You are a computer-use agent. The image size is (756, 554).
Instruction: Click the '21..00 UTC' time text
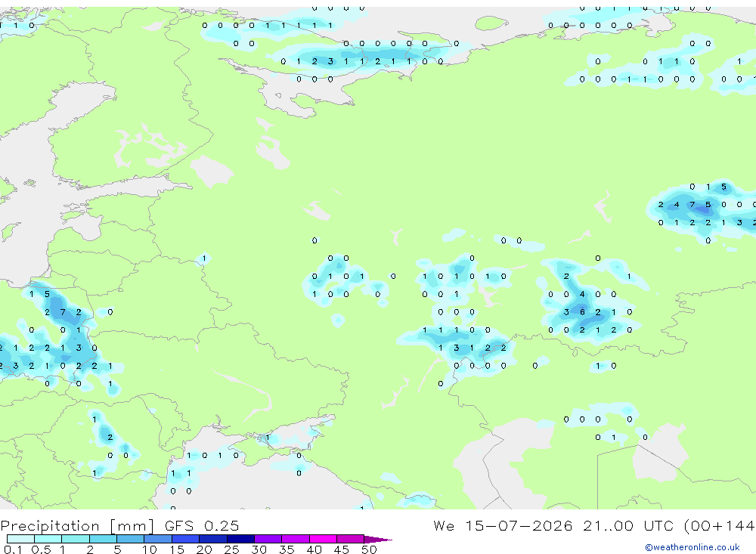[630, 525]
